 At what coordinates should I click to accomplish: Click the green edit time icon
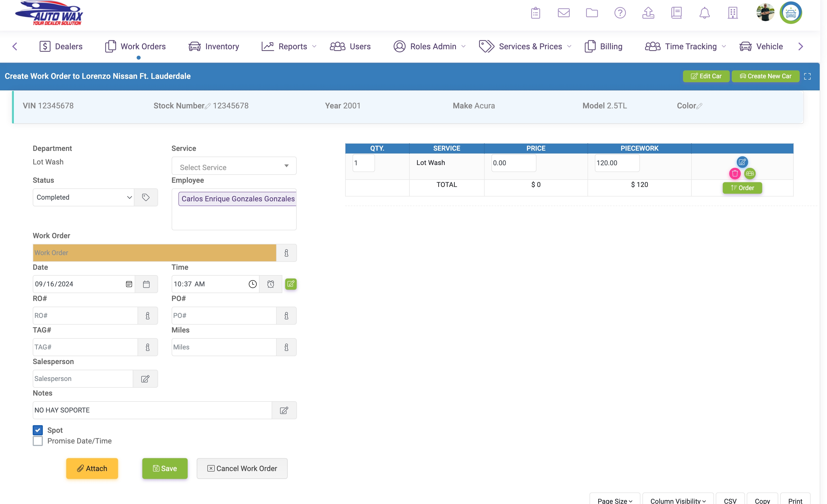291,284
